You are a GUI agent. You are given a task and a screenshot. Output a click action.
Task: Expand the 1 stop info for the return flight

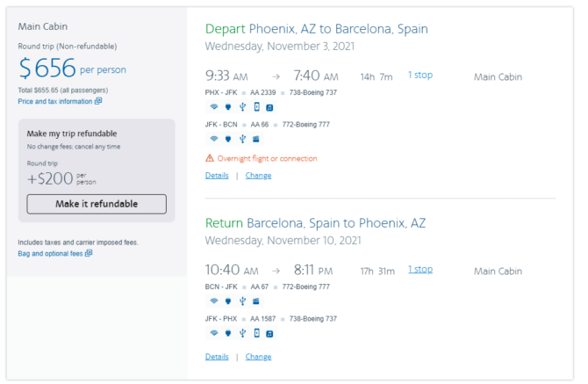(420, 270)
